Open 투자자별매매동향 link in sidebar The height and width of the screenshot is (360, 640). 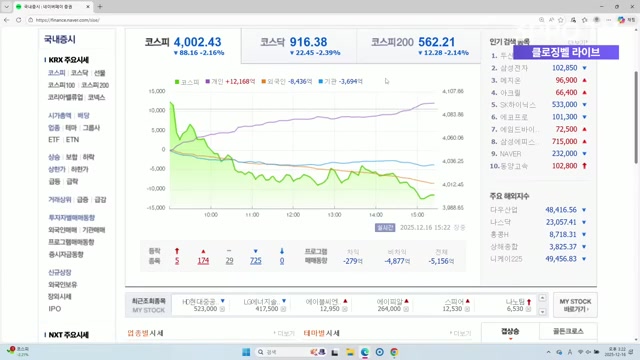[x=71, y=218]
